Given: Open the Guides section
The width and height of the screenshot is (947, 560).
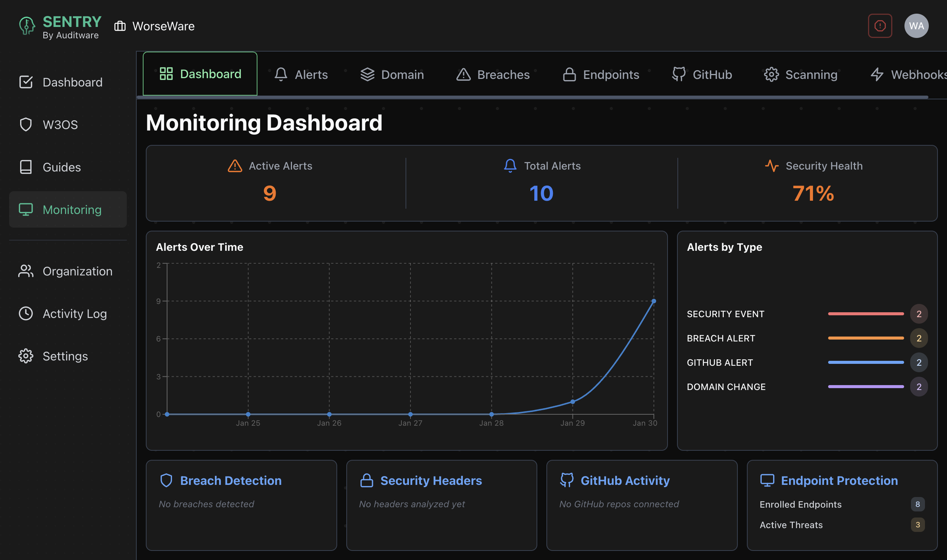Looking at the screenshot, I should click(x=62, y=167).
